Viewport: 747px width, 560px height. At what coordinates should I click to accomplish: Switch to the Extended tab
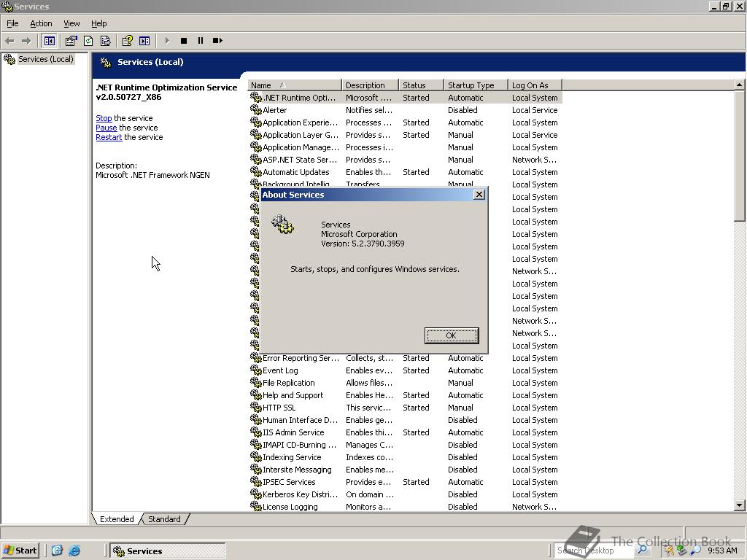pyautogui.click(x=117, y=519)
